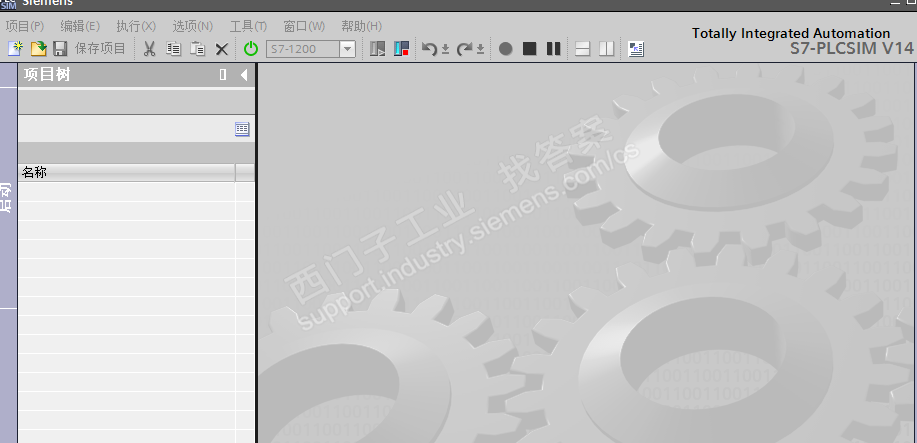Collapse the 项目树 panel with the left arrow
The image size is (917, 443).
pyautogui.click(x=244, y=75)
